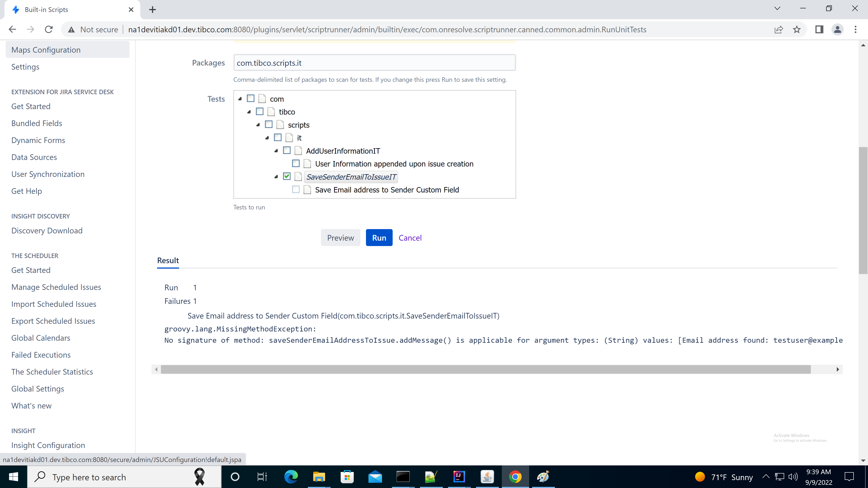Click the share page icon in the address bar
The width and height of the screenshot is (868, 488).
point(778,30)
